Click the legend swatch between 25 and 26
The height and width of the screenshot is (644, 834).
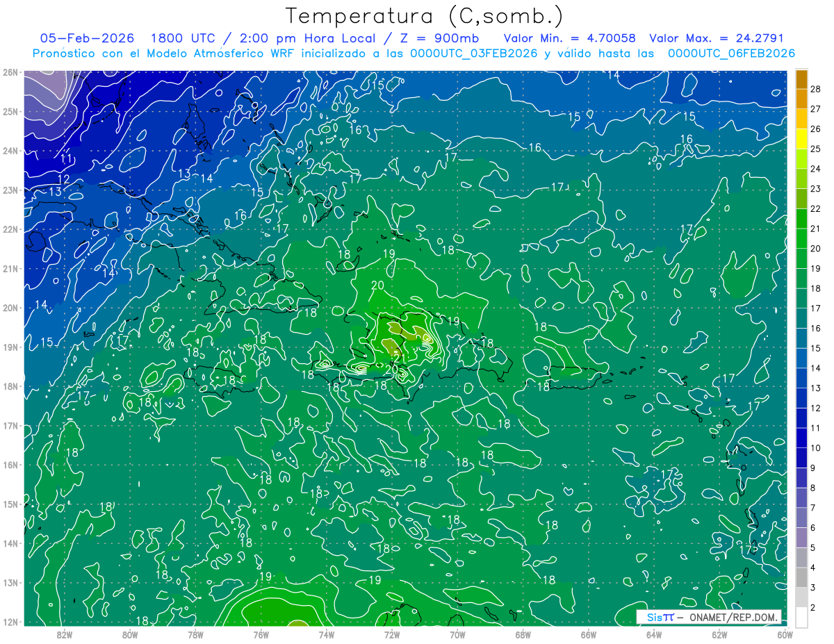pos(801,139)
